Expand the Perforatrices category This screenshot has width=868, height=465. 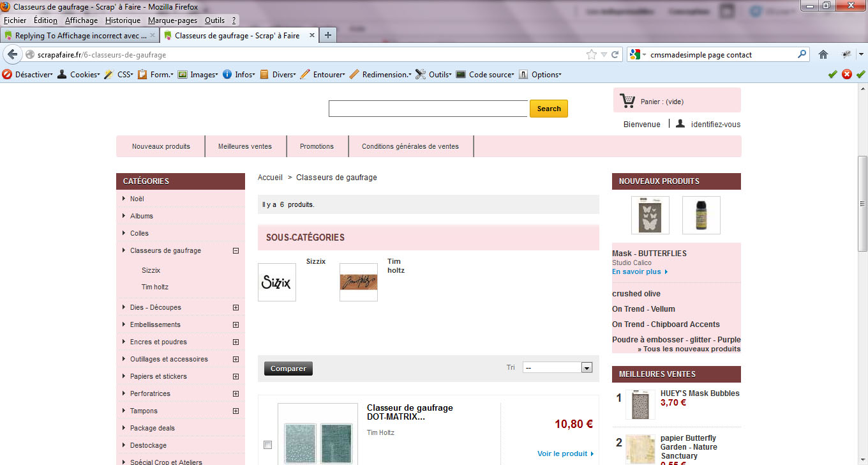(236, 394)
